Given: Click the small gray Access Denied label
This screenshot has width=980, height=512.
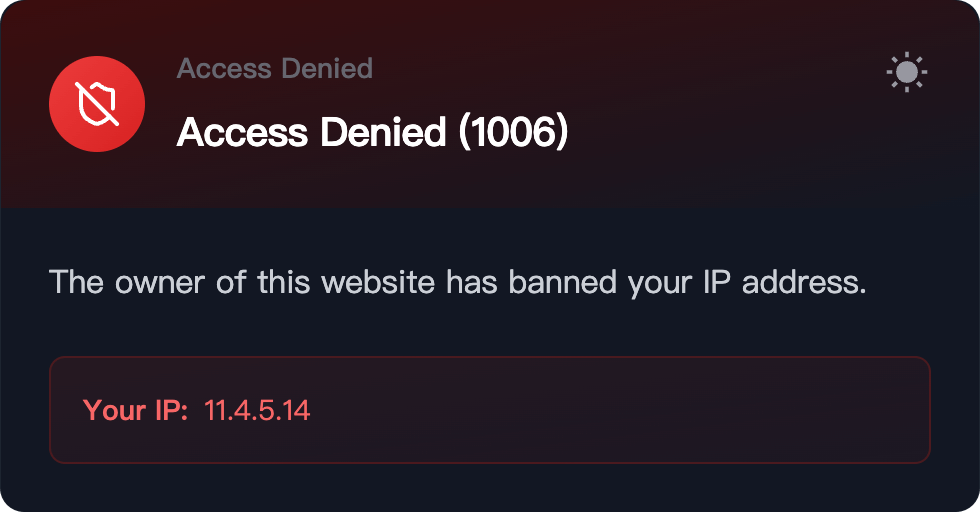Looking at the screenshot, I should (x=274, y=68).
